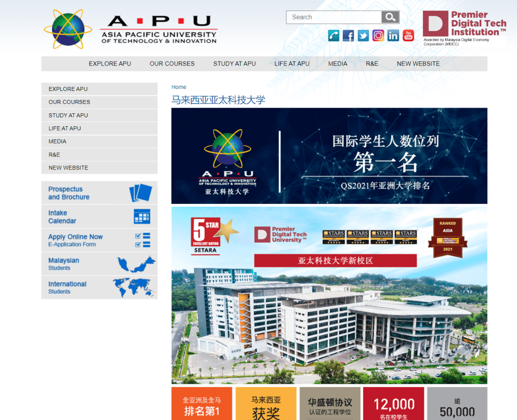Viewport: 517px width, 420px height.
Task: Select EXPLORE APU in the sidebar menu
Action: 99,89
